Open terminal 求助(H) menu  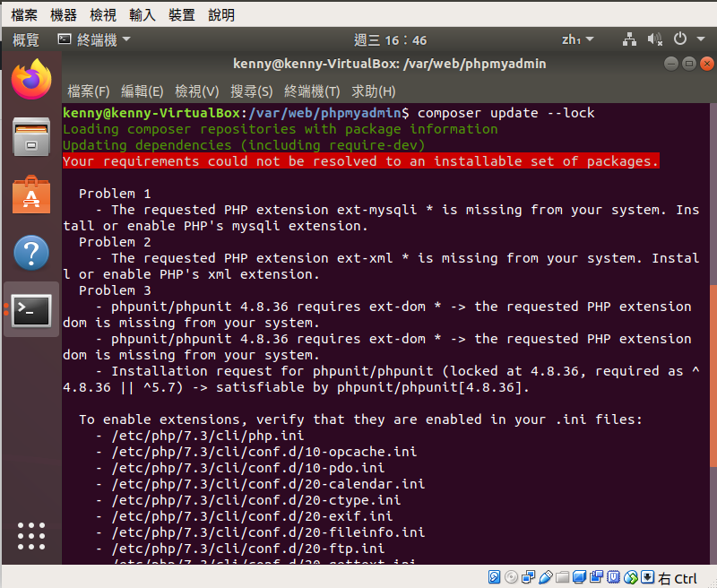coord(373,91)
